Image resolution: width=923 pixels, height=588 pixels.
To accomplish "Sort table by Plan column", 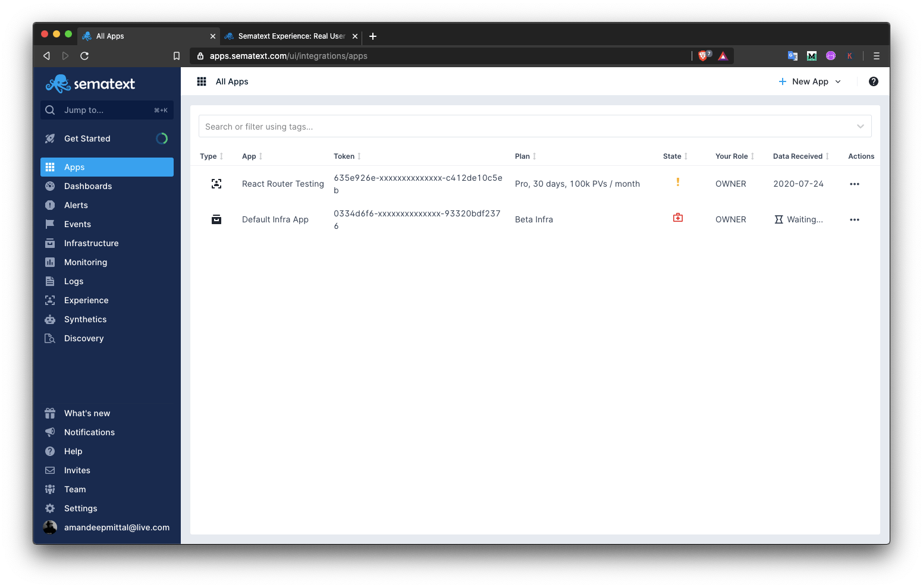I will (x=526, y=156).
